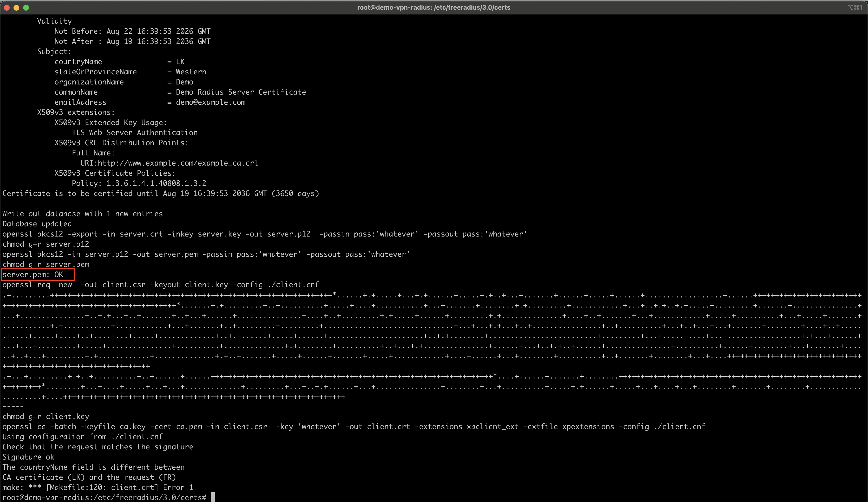Image resolution: width=868 pixels, height=502 pixels.
Task: Click the stateOrProvinceName = Western line
Action: click(130, 72)
